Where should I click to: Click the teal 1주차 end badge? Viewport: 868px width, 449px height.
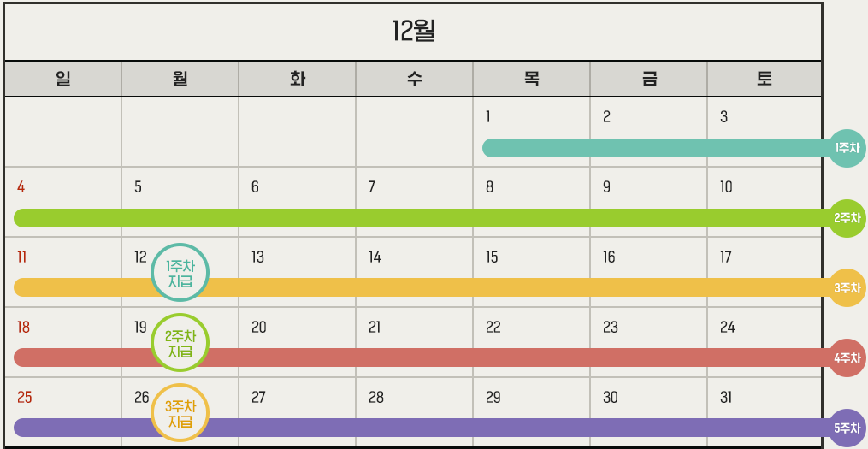(847, 148)
